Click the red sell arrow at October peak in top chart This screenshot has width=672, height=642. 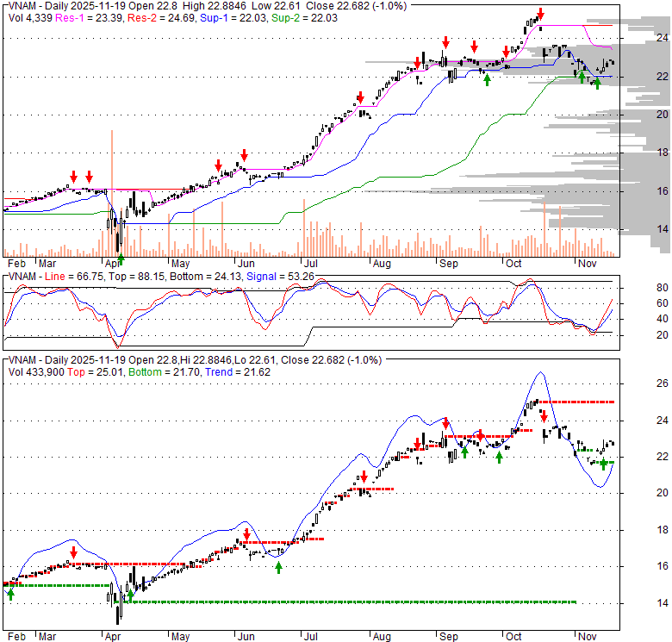pos(540,14)
